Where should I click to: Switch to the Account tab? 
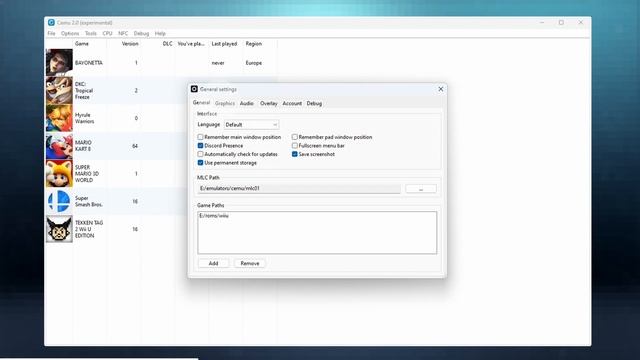point(292,103)
